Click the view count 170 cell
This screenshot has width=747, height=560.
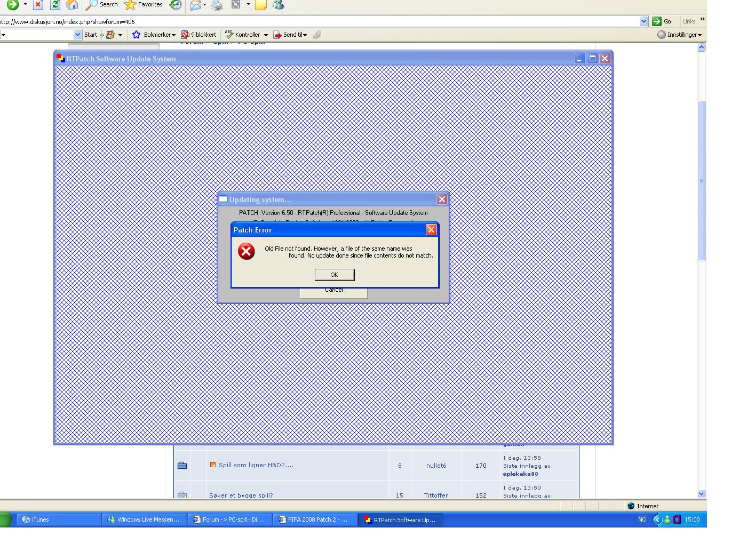pyautogui.click(x=481, y=466)
